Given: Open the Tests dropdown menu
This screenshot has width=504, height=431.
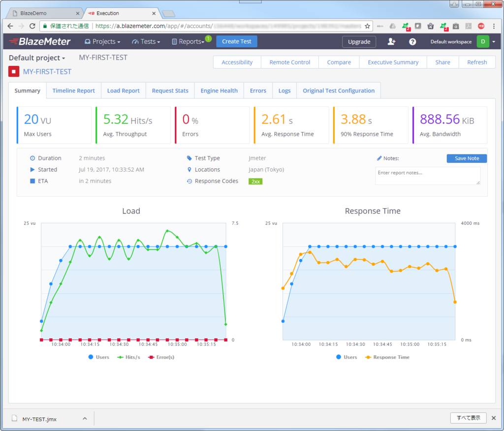Looking at the screenshot, I should coord(146,41).
